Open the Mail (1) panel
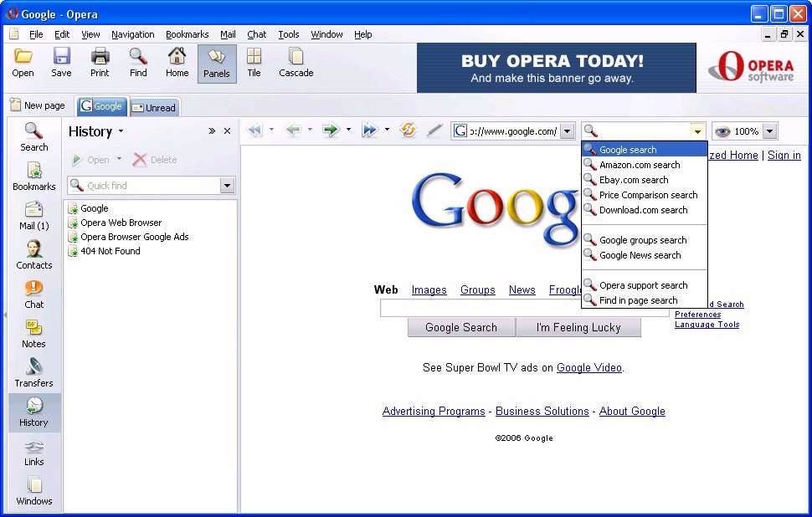This screenshot has width=812, height=517. (x=34, y=215)
